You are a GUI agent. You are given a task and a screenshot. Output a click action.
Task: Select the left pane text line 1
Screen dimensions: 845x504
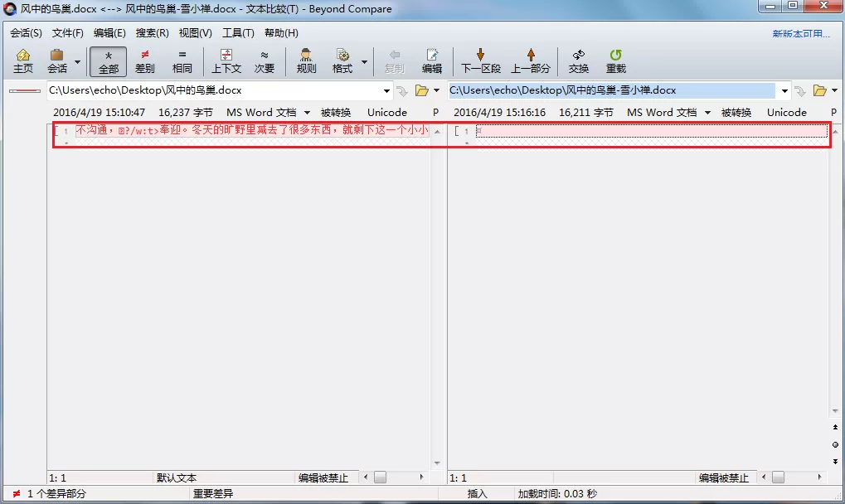tap(252, 130)
